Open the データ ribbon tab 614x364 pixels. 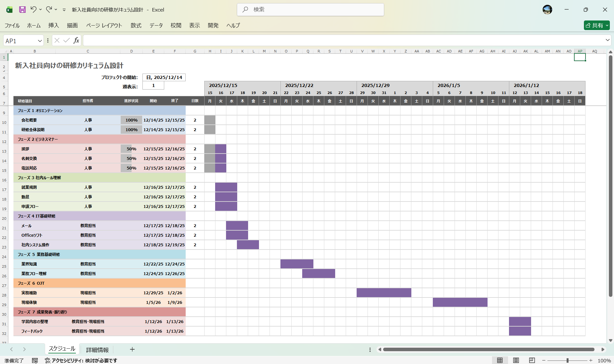156,25
